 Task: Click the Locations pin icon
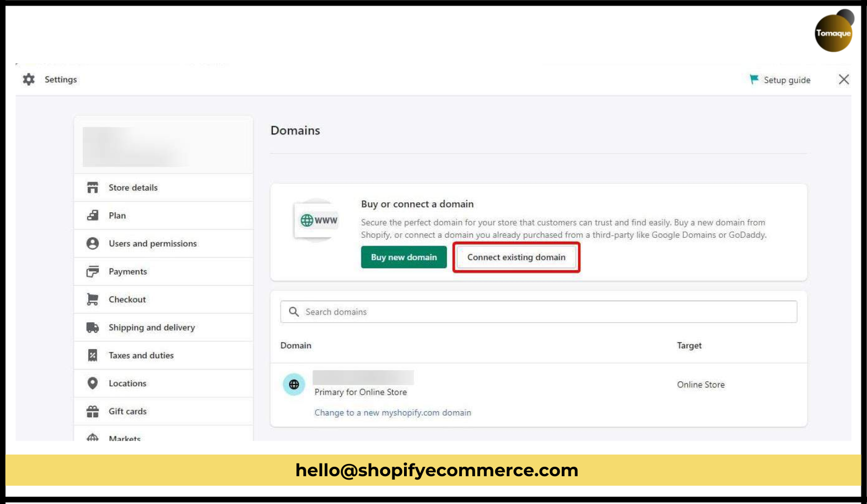[x=93, y=383]
